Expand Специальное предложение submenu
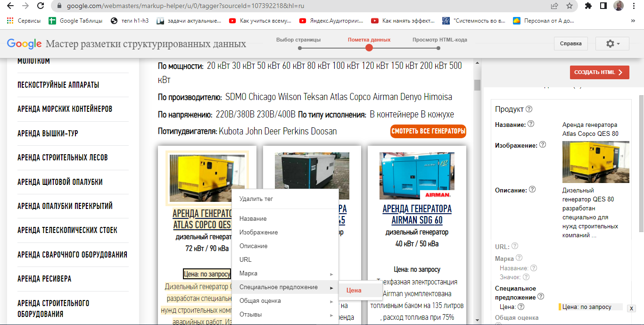This screenshot has height=325, width=644. [285, 287]
